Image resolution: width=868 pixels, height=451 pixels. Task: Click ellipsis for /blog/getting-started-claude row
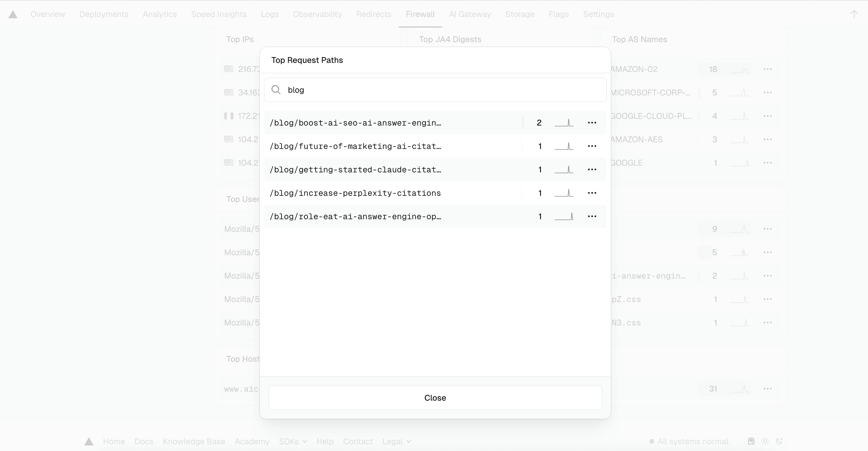click(592, 169)
